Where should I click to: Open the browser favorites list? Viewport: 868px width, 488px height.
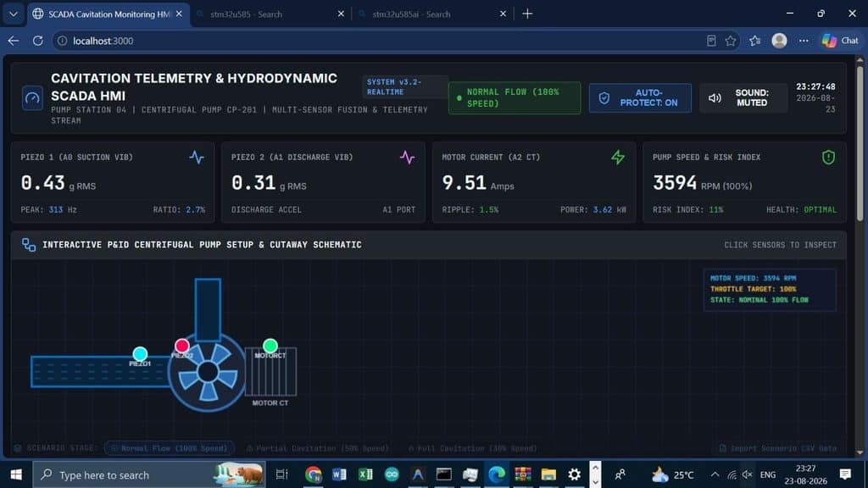coord(755,41)
